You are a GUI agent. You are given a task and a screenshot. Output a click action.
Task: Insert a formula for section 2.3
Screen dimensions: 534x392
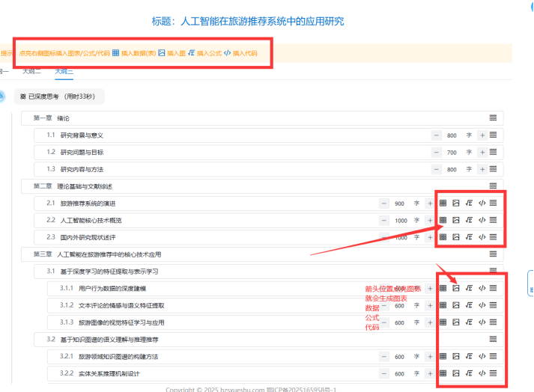click(469, 237)
